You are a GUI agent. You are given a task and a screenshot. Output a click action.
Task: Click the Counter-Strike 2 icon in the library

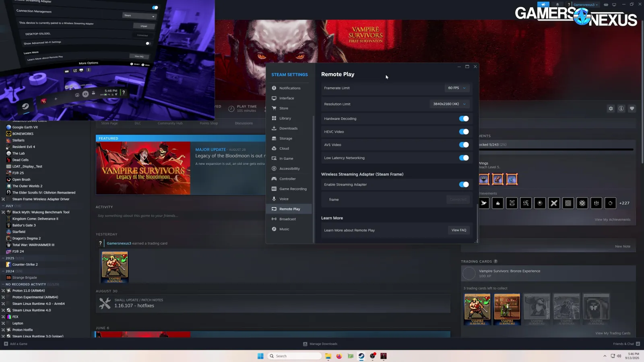8,265
